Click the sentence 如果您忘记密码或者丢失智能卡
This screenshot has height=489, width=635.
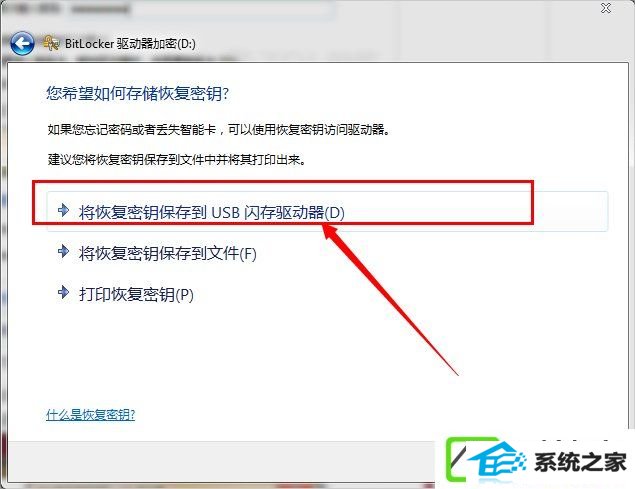click(x=132, y=130)
